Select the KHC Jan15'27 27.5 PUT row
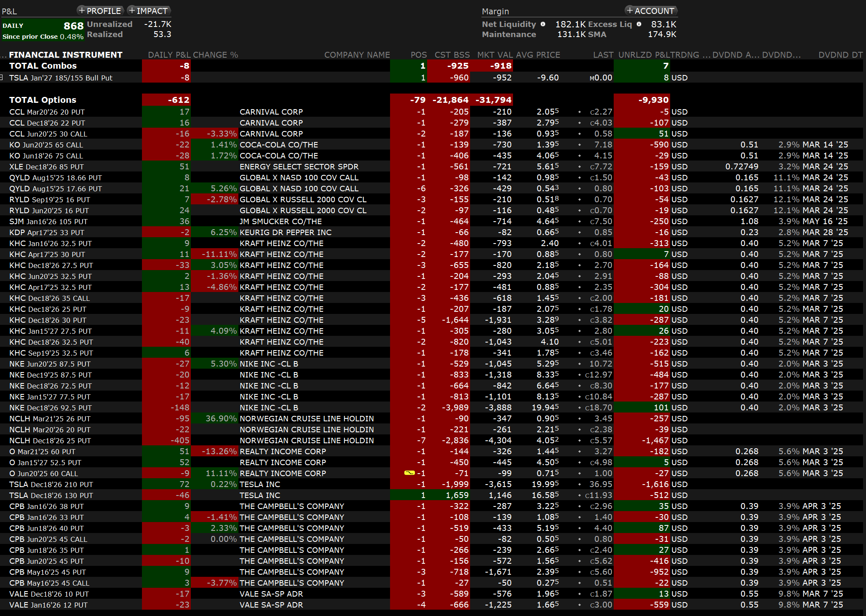 [431, 331]
